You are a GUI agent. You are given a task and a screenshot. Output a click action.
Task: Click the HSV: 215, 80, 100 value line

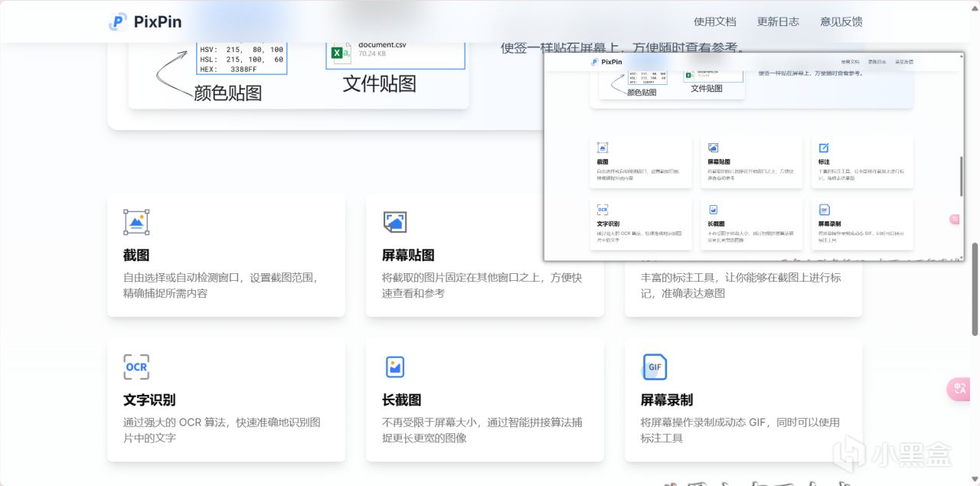240,49
